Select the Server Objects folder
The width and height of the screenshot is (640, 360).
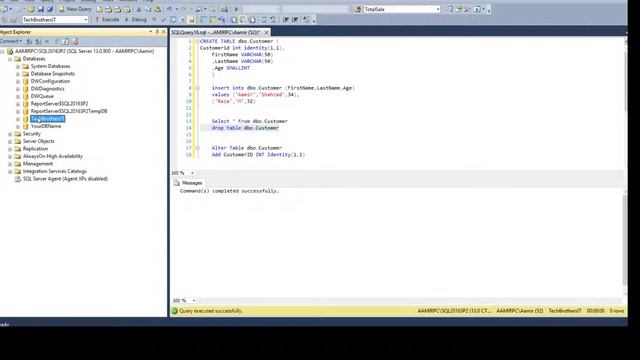coord(38,141)
